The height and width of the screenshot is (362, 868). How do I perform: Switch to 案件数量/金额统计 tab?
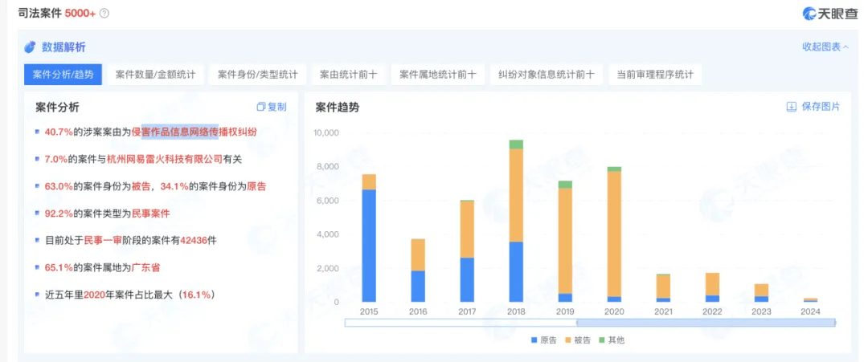point(156,75)
